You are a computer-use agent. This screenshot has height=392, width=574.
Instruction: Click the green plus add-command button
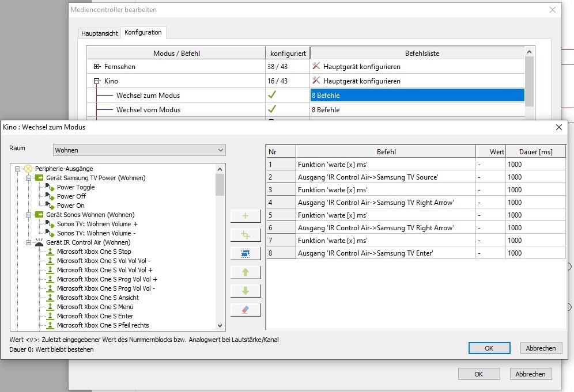pyautogui.click(x=246, y=215)
